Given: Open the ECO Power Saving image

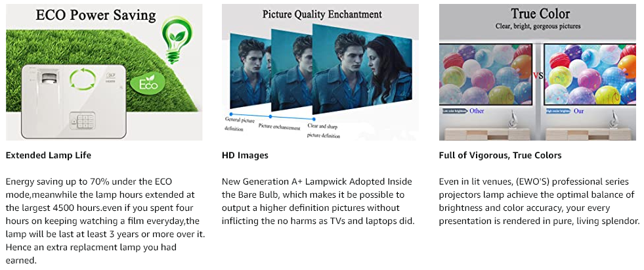Looking at the screenshot, I should (x=104, y=72).
